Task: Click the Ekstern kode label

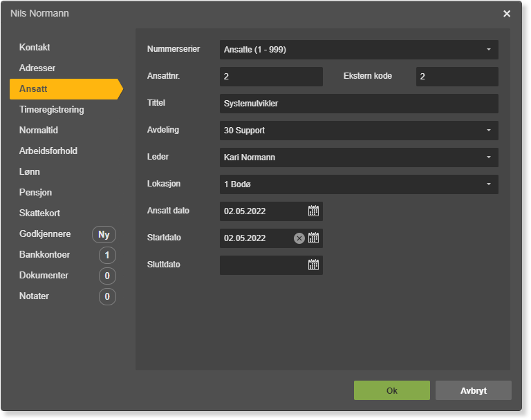Action: click(x=367, y=76)
